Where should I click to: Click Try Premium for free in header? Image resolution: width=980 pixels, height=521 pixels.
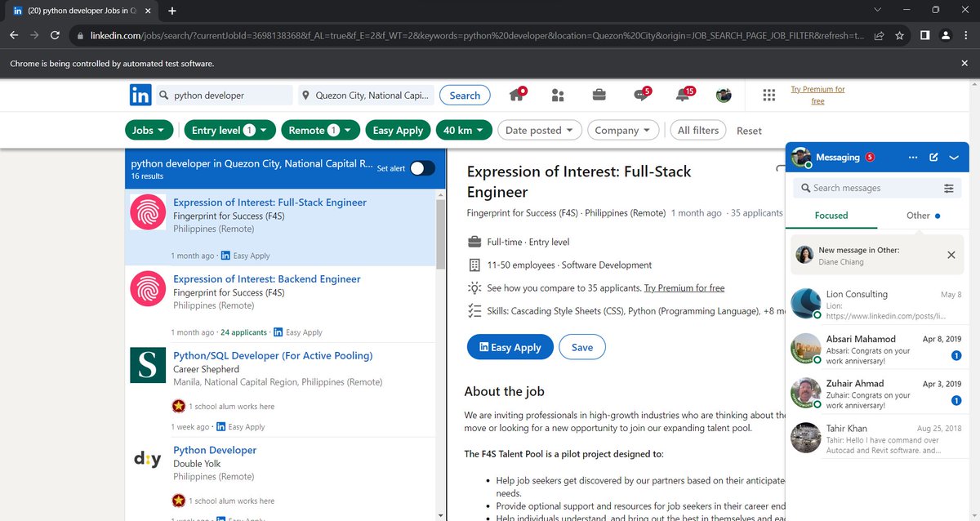point(817,95)
